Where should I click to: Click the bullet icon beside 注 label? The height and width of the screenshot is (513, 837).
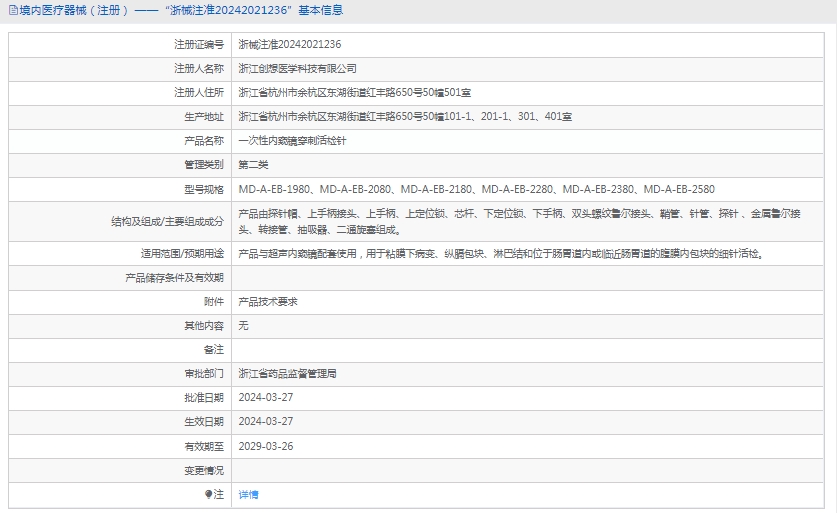pos(208,494)
